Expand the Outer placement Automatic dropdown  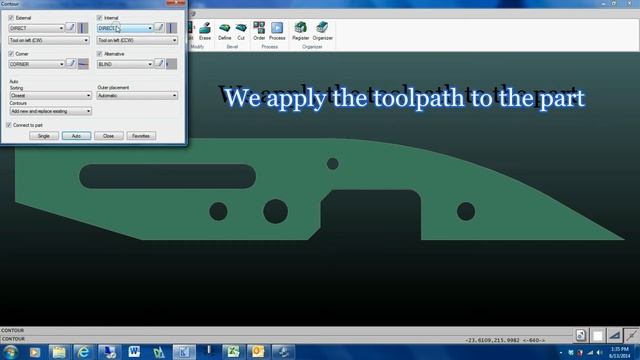click(137, 95)
